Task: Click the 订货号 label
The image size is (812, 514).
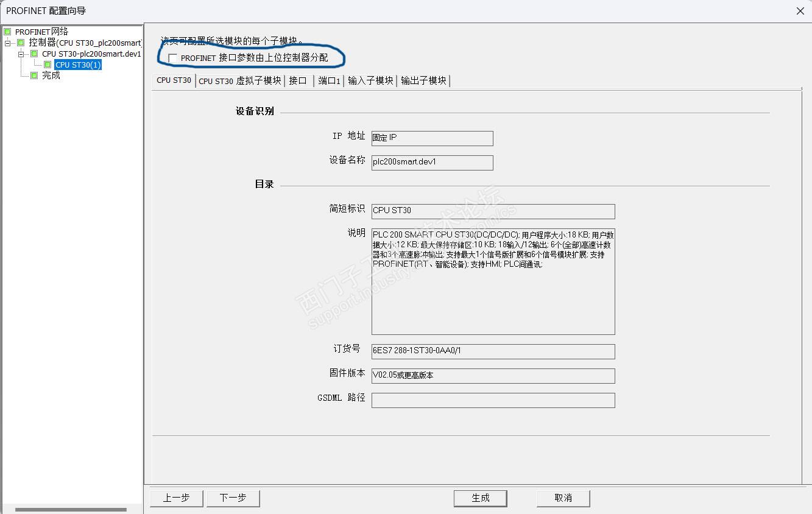Action: click(x=347, y=349)
